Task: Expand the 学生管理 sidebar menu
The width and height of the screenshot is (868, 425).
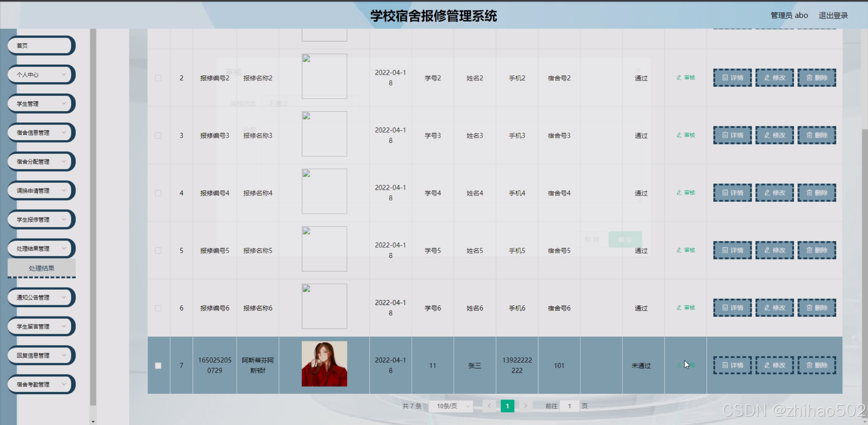Action: pyautogui.click(x=41, y=103)
